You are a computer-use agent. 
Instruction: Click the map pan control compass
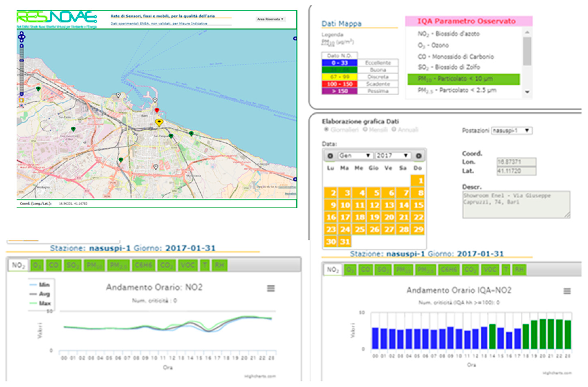[x=21, y=37]
